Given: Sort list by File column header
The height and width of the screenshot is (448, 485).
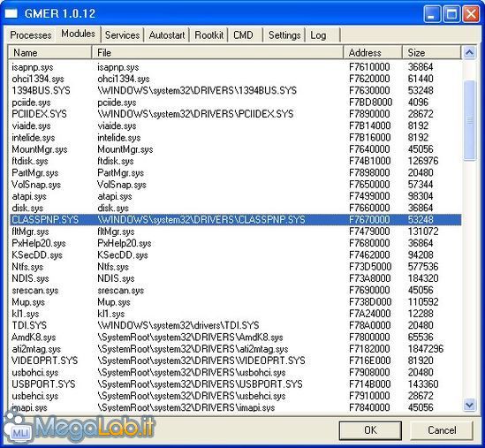Looking at the screenshot, I should (x=217, y=53).
